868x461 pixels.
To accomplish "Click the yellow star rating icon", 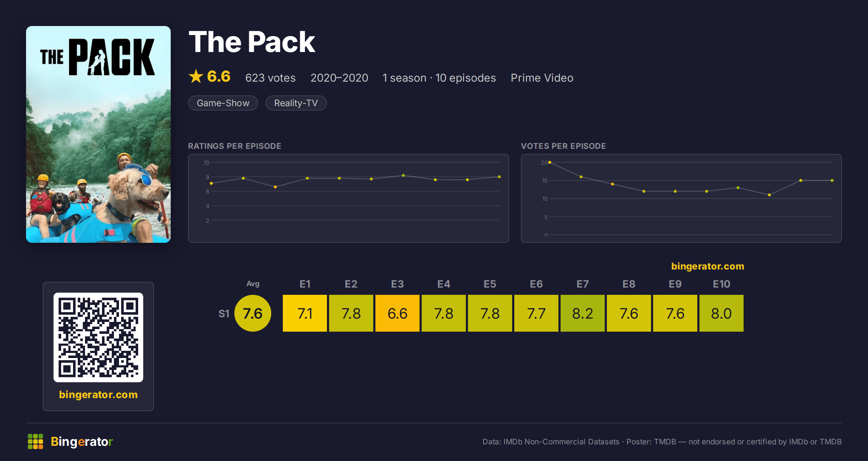I will [x=196, y=76].
